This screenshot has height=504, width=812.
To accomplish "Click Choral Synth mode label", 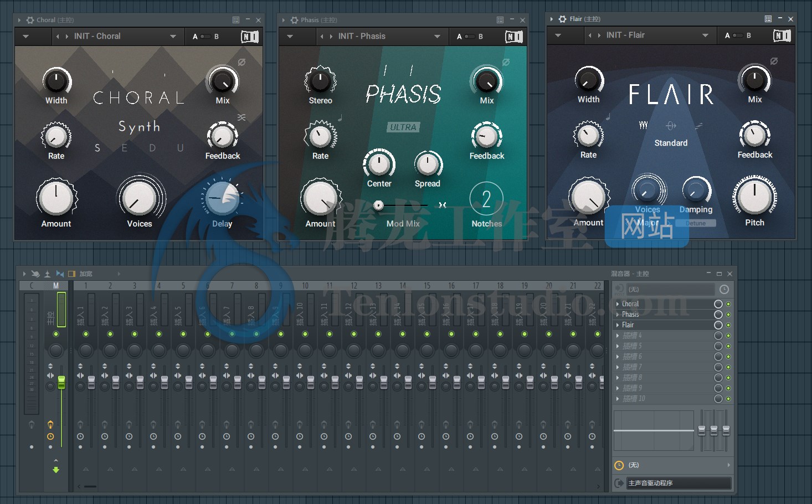I will [x=139, y=127].
